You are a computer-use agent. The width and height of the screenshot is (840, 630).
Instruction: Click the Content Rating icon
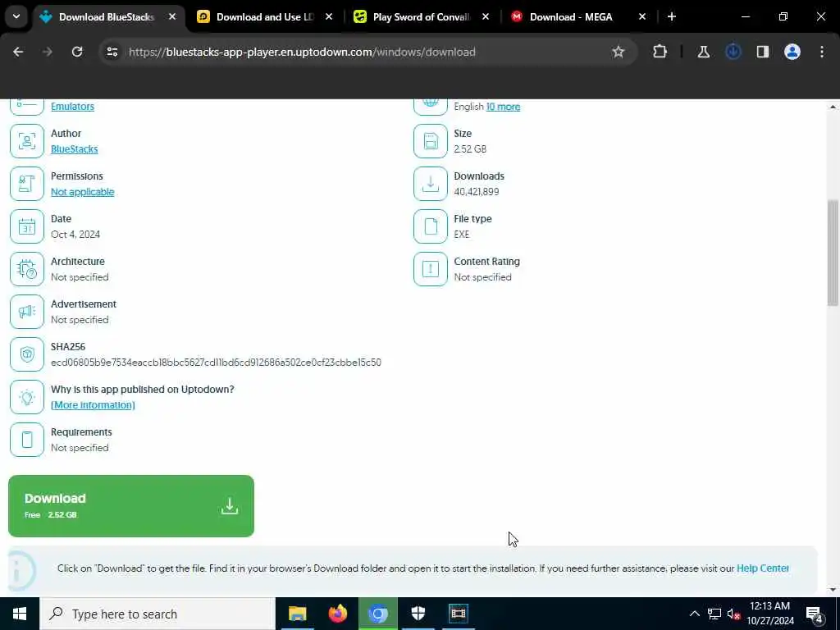point(430,269)
